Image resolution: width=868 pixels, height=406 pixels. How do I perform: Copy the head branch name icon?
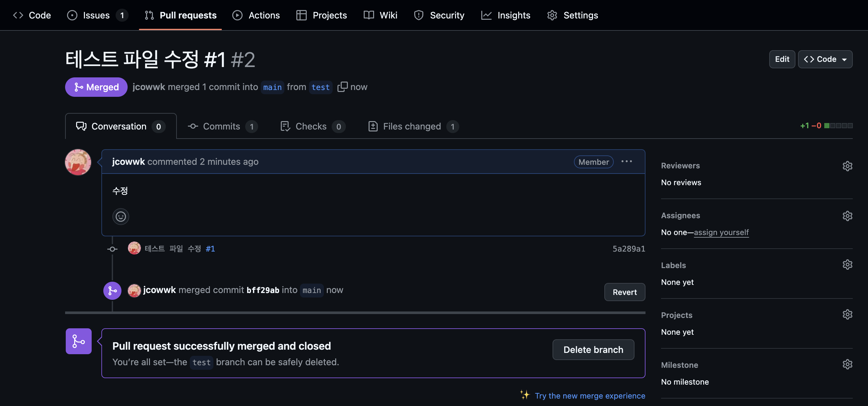pos(342,87)
